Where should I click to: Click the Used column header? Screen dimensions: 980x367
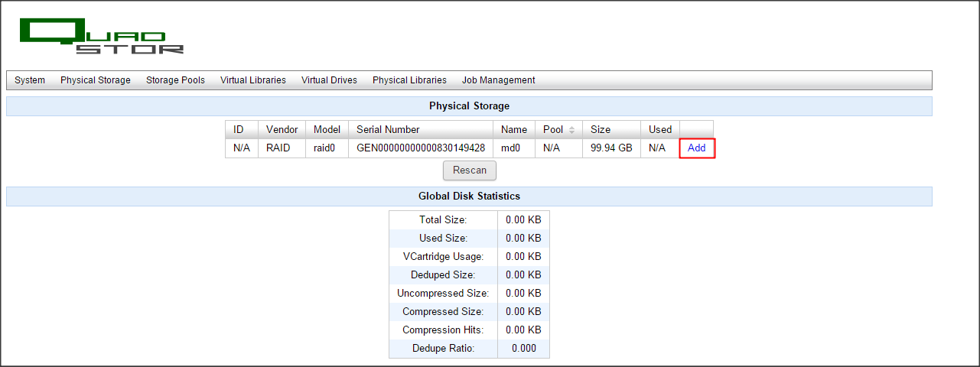click(660, 130)
